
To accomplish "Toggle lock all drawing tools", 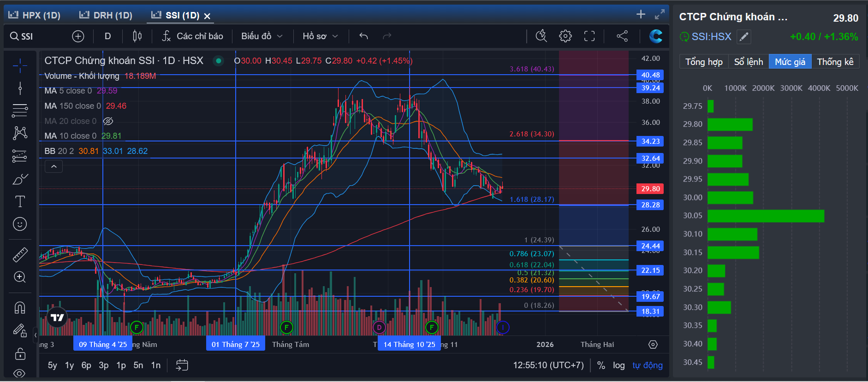I will click(x=20, y=353).
